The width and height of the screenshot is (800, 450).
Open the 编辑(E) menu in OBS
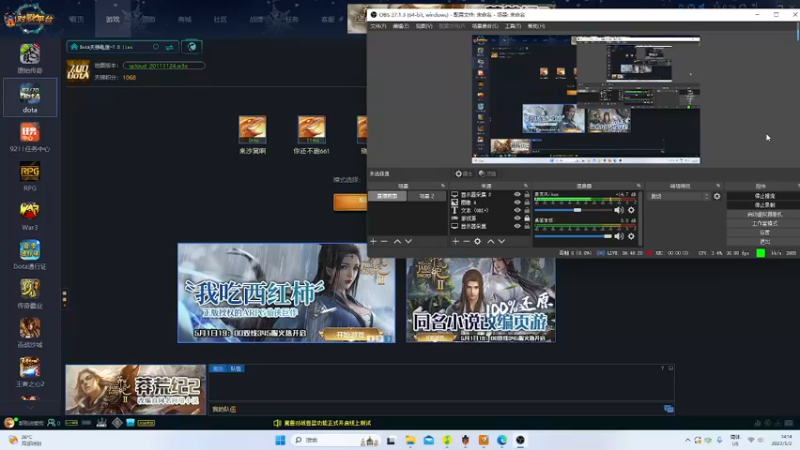pos(401,26)
